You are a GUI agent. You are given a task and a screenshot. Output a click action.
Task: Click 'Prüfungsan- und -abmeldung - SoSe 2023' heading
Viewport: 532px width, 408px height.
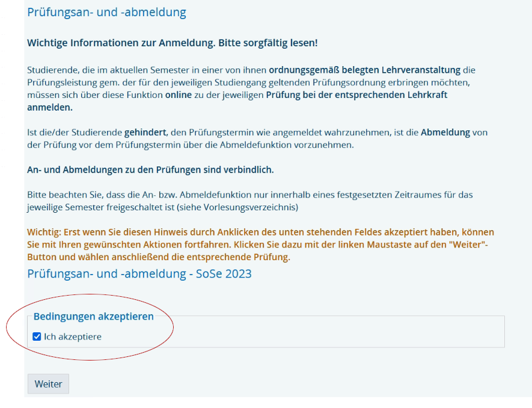(139, 273)
